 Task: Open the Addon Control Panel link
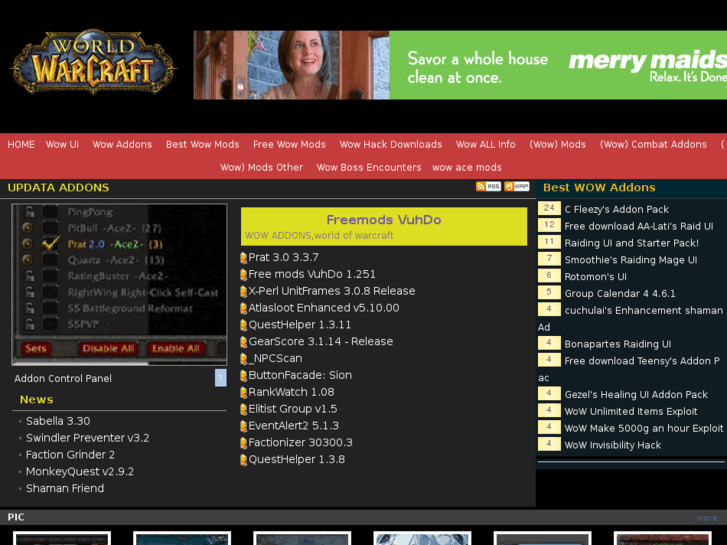[x=63, y=378]
